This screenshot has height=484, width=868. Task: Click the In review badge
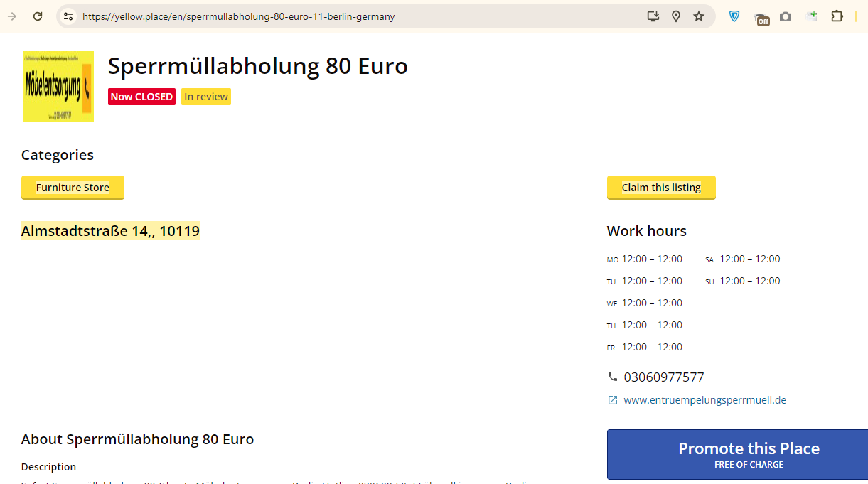(x=206, y=97)
